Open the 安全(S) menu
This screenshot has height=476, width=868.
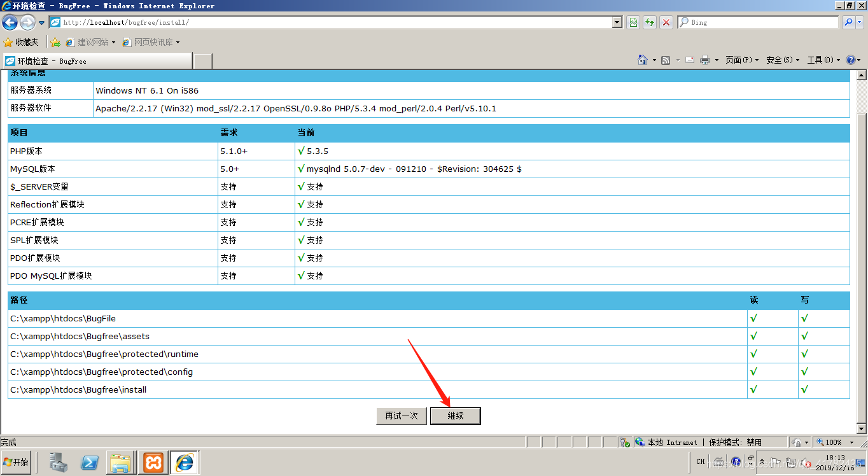point(783,60)
